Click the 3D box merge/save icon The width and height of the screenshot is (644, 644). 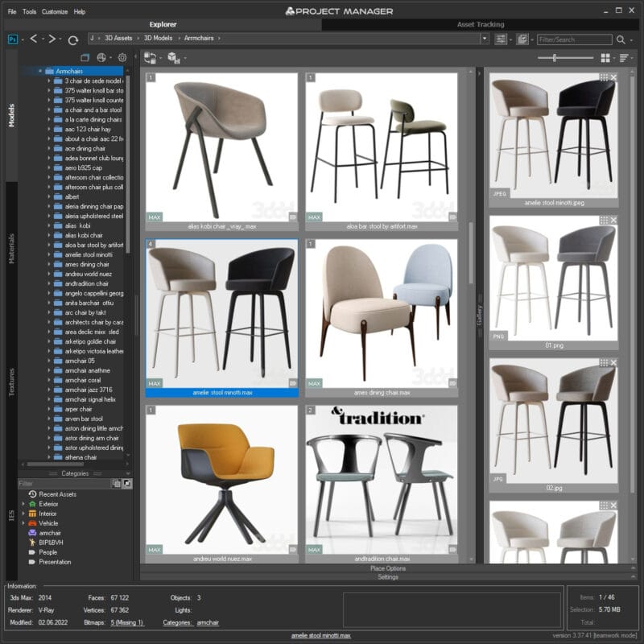174,58
